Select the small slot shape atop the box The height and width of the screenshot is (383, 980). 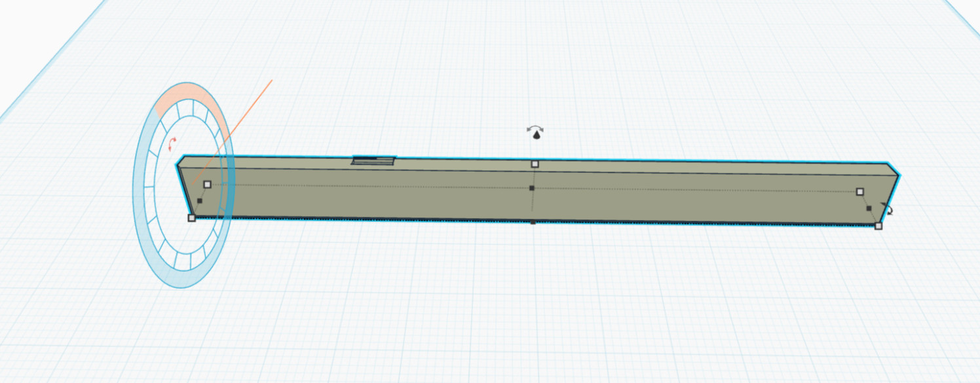tap(374, 160)
